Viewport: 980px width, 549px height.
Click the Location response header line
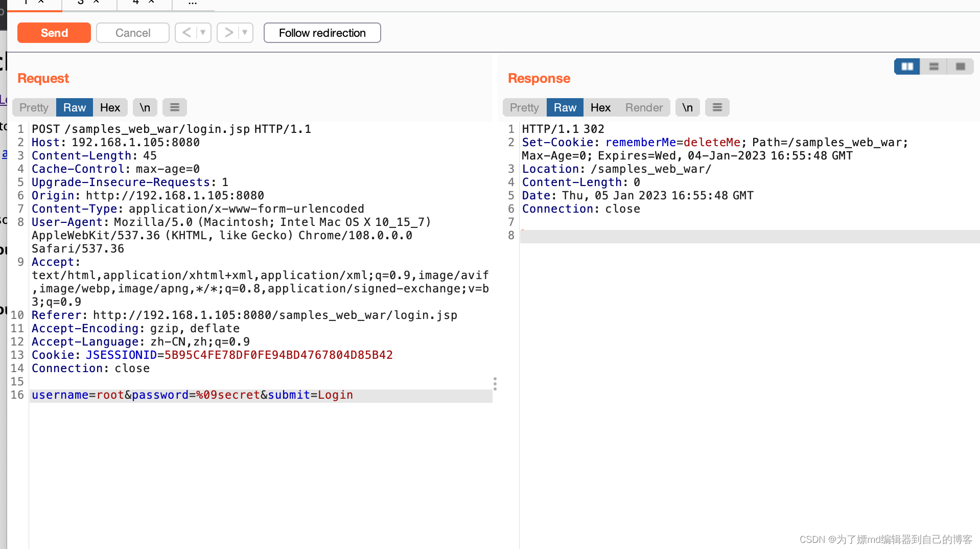[x=616, y=169]
